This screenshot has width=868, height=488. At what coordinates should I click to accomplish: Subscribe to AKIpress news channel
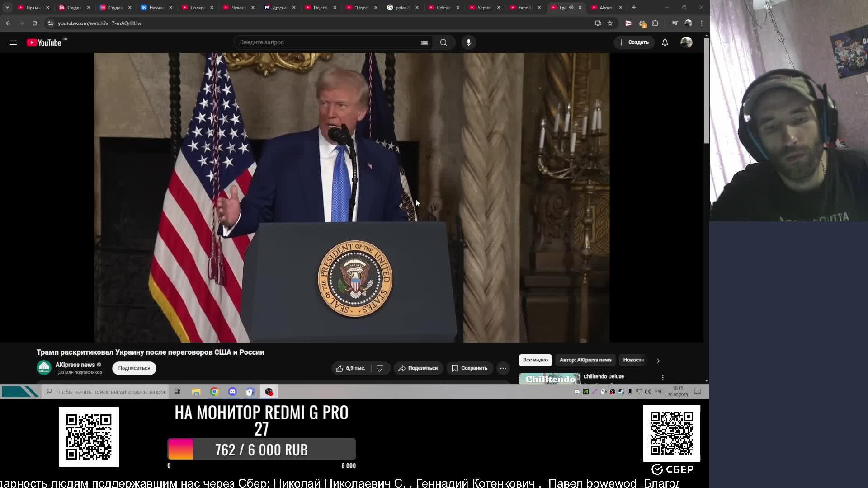tap(134, 368)
